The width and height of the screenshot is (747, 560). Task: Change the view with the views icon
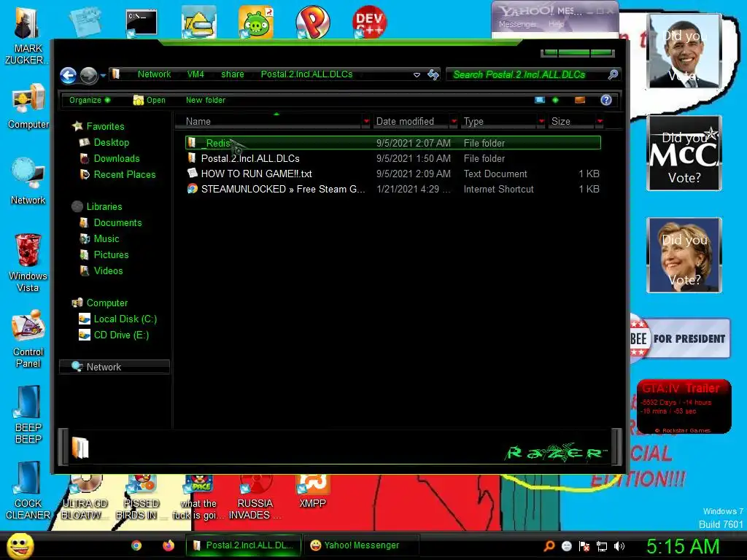pos(540,100)
